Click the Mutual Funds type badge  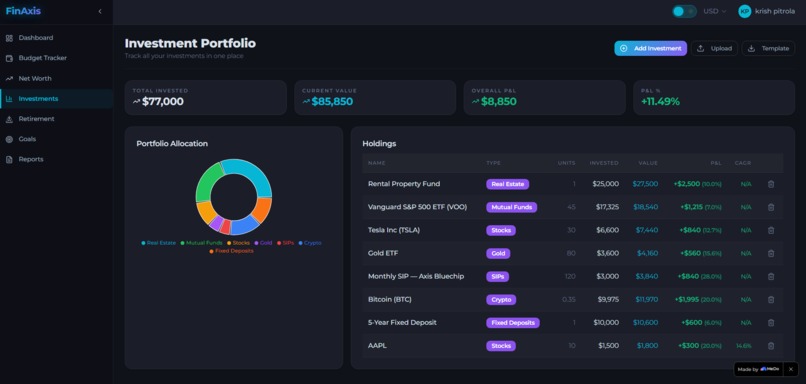[511, 207]
